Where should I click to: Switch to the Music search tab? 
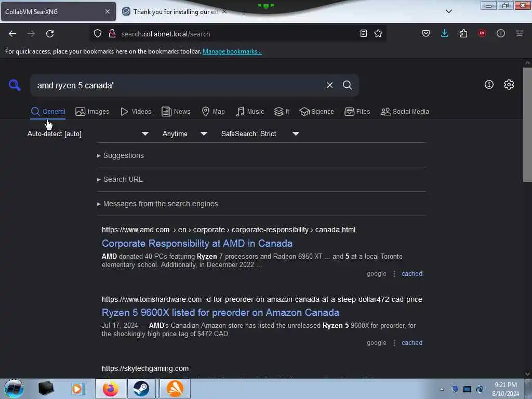[250, 112]
